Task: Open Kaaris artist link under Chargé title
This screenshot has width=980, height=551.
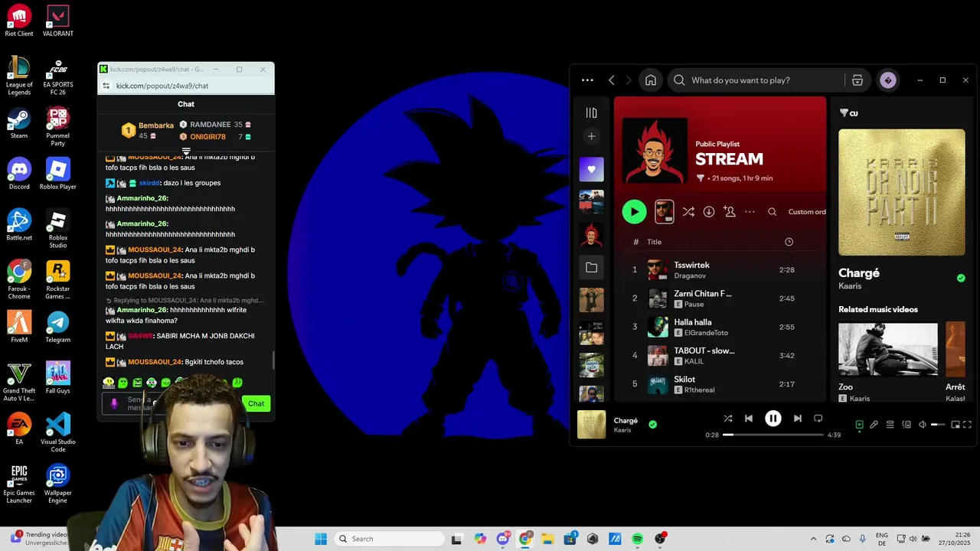Action: tap(850, 286)
